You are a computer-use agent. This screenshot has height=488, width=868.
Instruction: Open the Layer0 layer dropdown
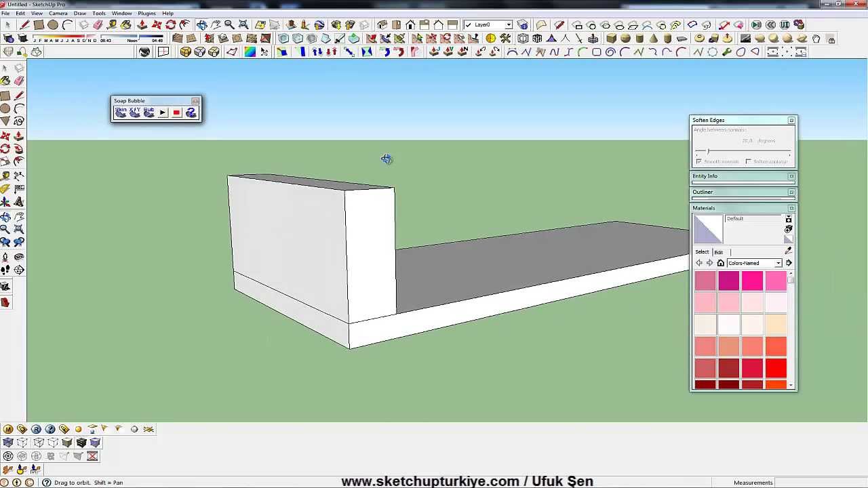[x=508, y=25]
